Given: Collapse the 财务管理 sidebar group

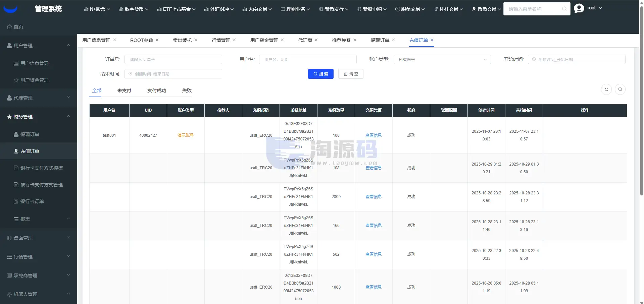Looking at the screenshot, I should (39, 117).
